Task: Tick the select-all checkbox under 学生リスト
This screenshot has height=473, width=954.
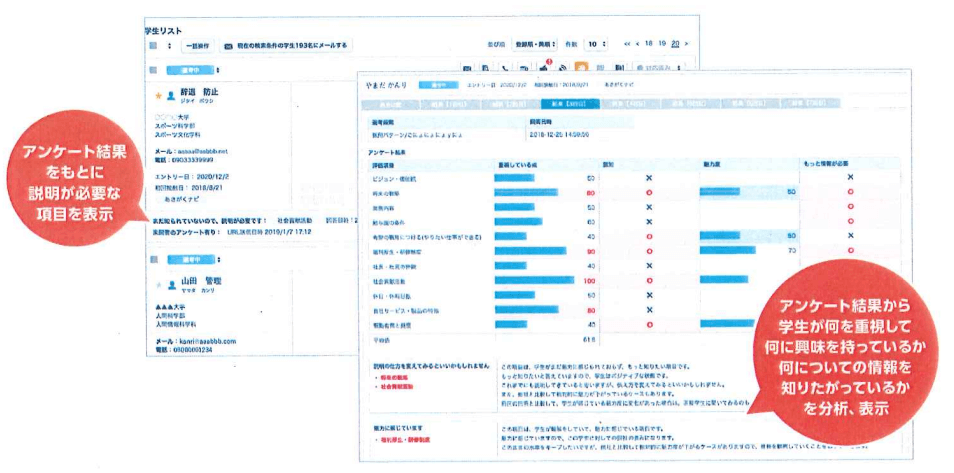Action: click(x=153, y=46)
